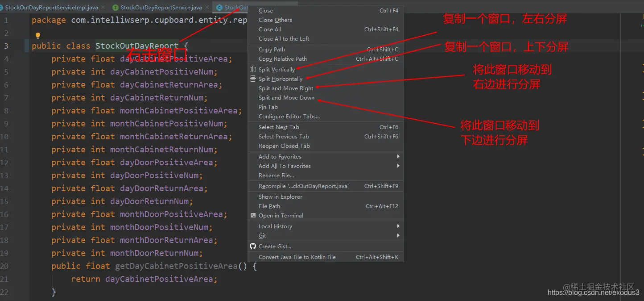Click the dayCabinetReturnArea field line
Screen dimensions: 644x301
coord(137,85)
